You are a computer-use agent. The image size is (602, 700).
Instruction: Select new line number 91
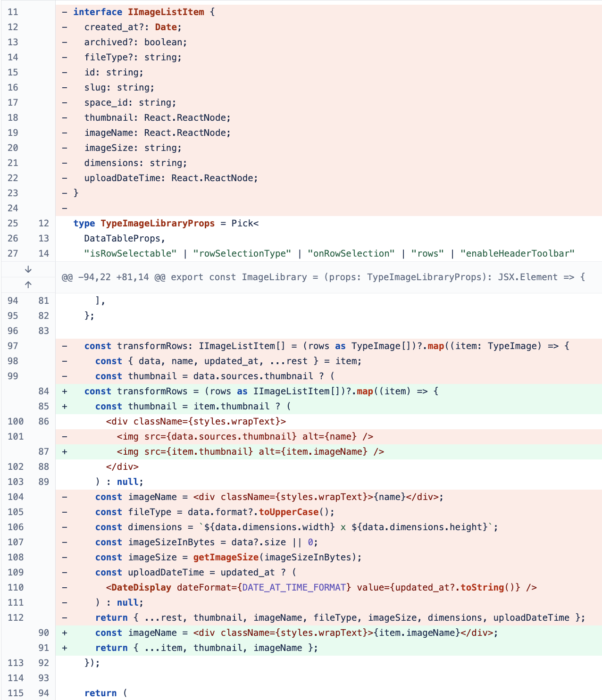pyautogui.click(x=44, y=648)
